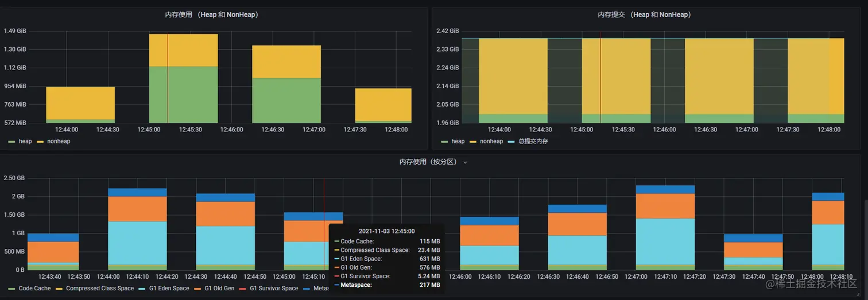Open nonheap color swatch in 内存使用 legend
Screen dimensions: 868x300
pos(40,141)
